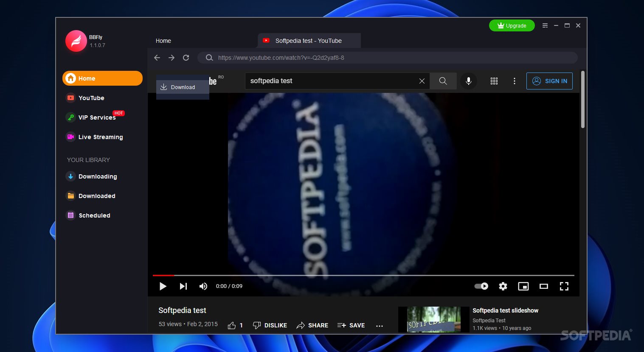Viewport: 644px width, 352px height.
Task: Click the BBFly logo icon
Action: tap(76, 41)
